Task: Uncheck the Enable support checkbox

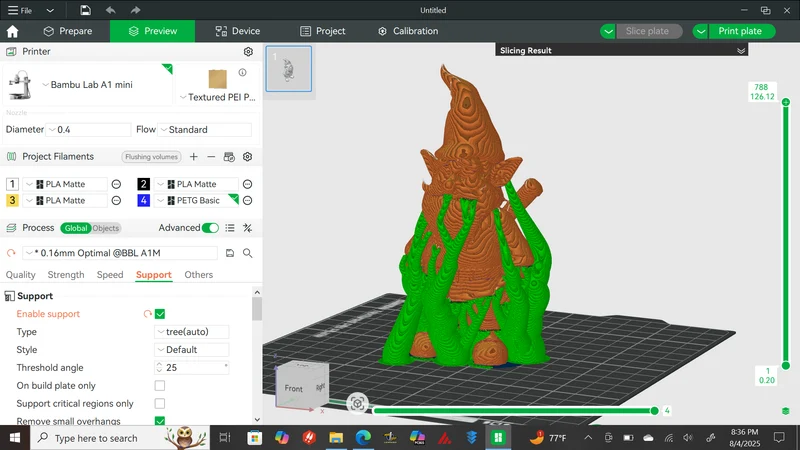Action: pyautogui.click(x=160, y=314)
